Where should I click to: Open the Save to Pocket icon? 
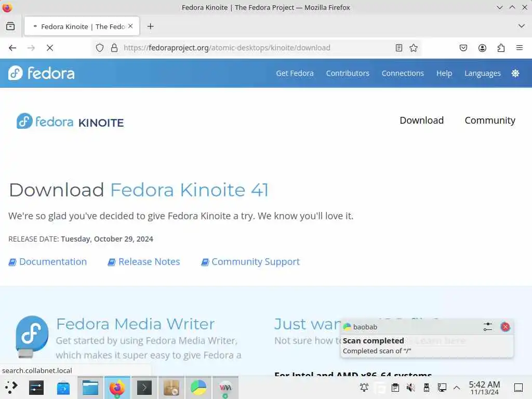[463, 48]
